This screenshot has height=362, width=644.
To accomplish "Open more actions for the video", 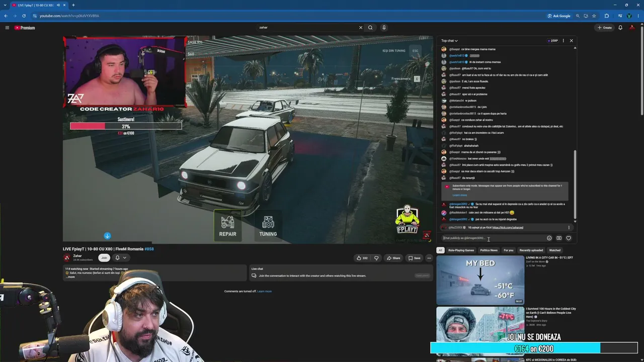I will [429, 258].
